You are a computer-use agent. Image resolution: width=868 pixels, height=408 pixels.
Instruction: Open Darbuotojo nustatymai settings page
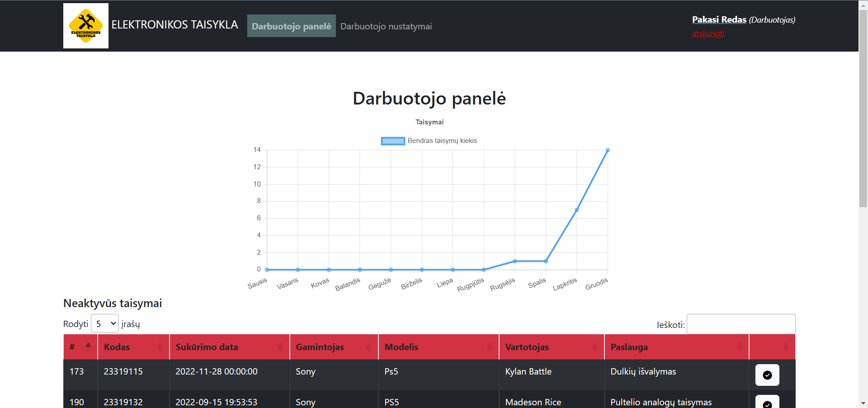[x=386, y=26]
